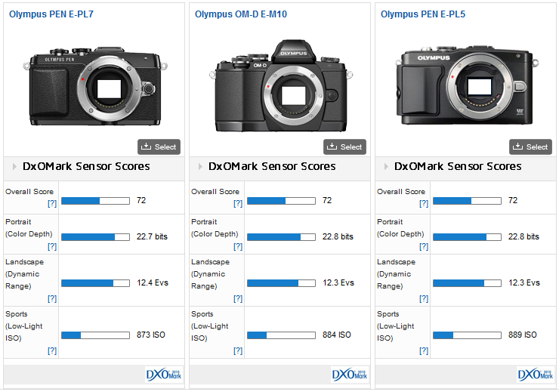Click the DxOMark logo under E-PL7 scores
This screenshot has height=392, width=559.
tap(163, 375)
